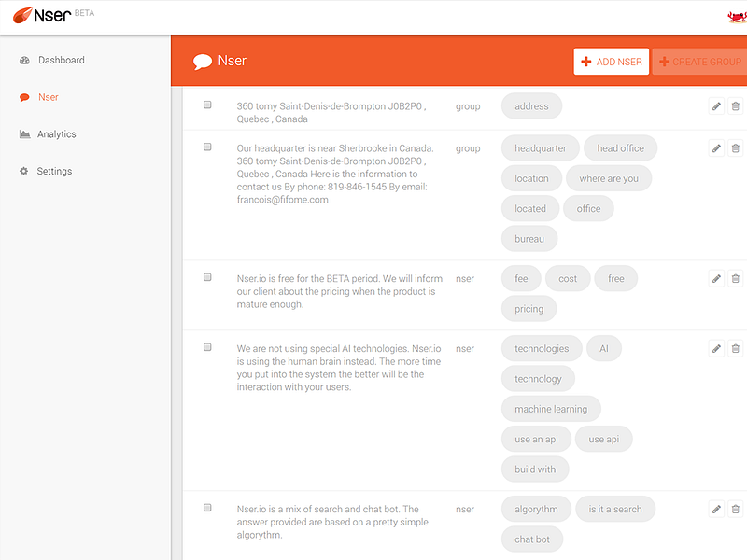Image resolution: width=747 pixels, height=560 pixels.
Task: Click the text 'Our headquarter is near Sherbrooke in Canada.'
Action: click(x=335, y=148)
